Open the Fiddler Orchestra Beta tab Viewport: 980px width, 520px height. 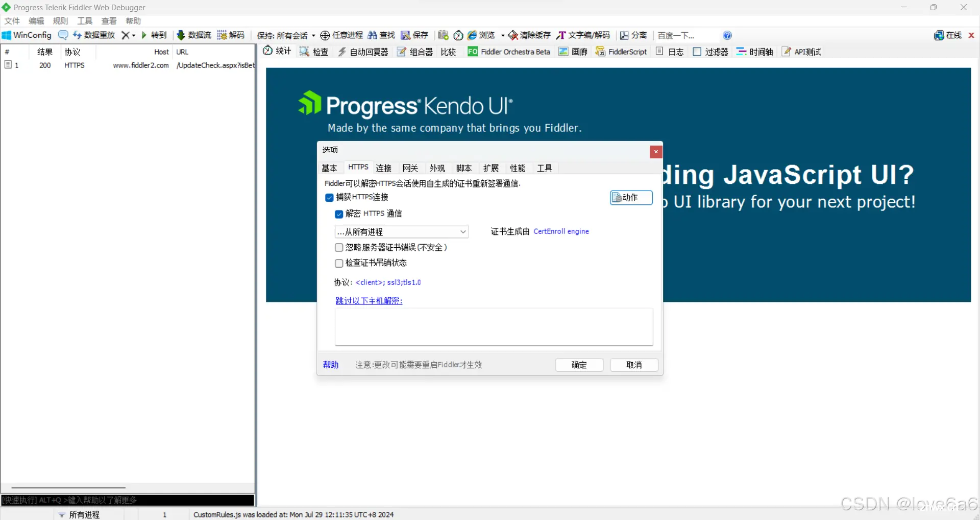[x=509, y=52]
